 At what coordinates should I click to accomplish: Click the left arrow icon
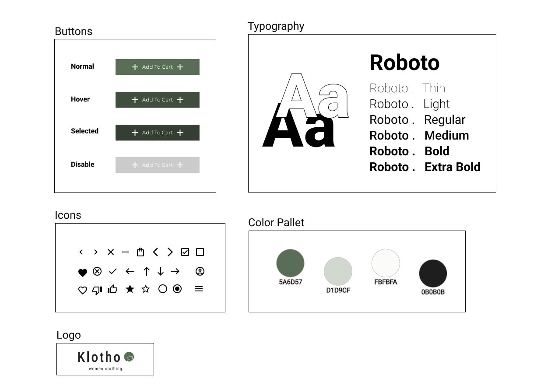130,271
